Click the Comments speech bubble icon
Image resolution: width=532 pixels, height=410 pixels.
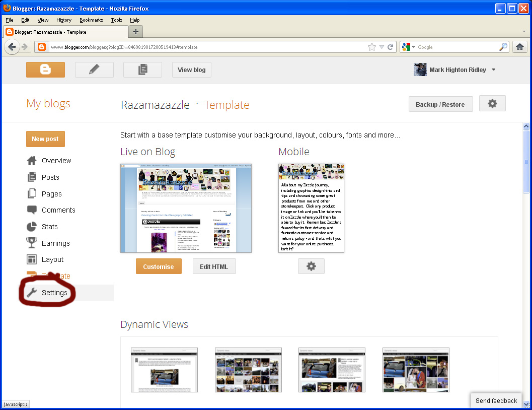(x=32, y=210)
